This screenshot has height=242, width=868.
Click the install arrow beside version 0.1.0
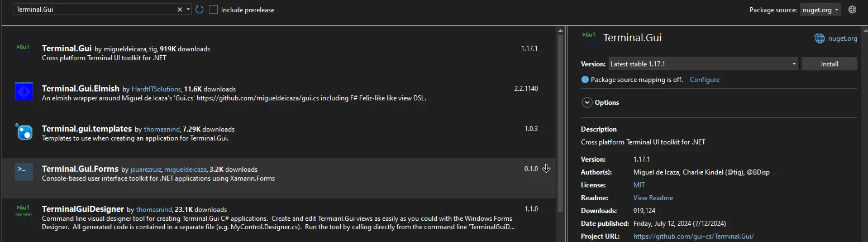point(546,169)
